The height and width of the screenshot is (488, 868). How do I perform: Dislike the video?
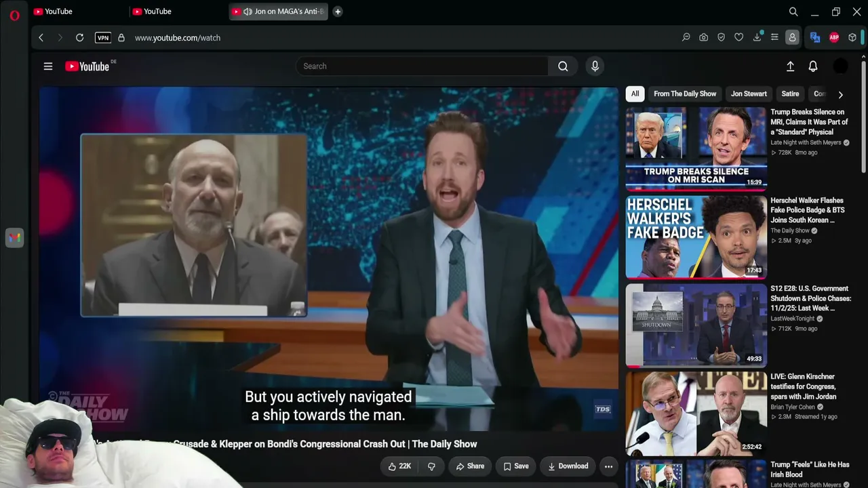click(431, 466)
